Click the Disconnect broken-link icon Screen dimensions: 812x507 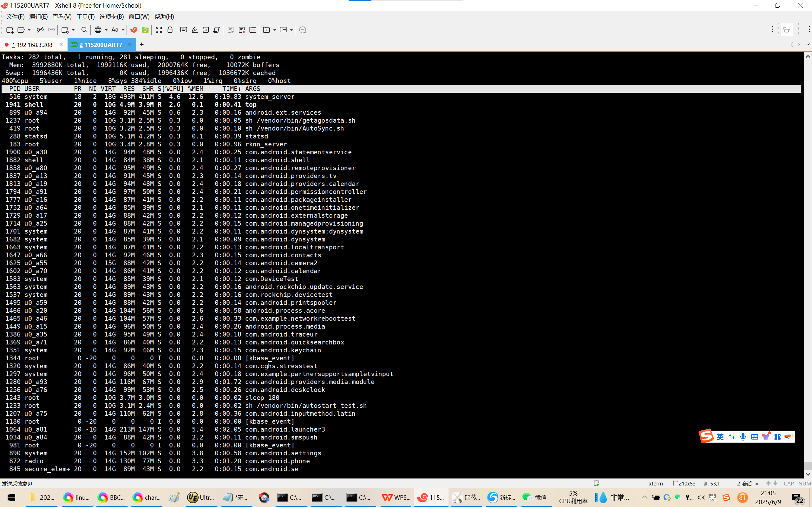coord(40,30)
